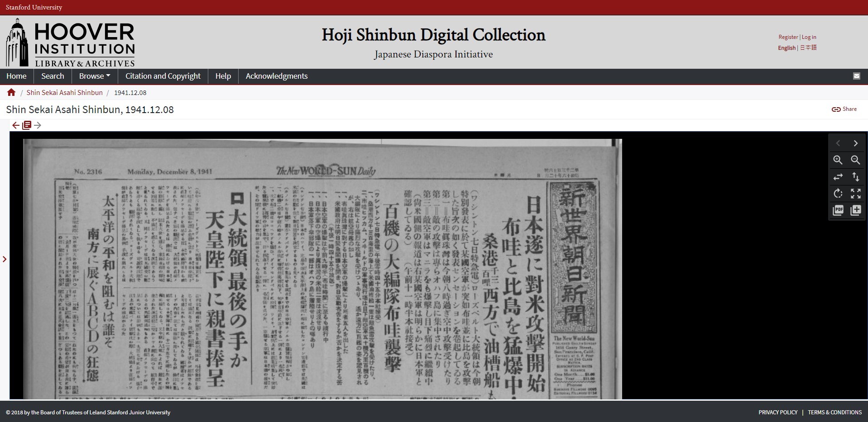
Task: Switch interface language to 日本語
Action: pos(809,47)
